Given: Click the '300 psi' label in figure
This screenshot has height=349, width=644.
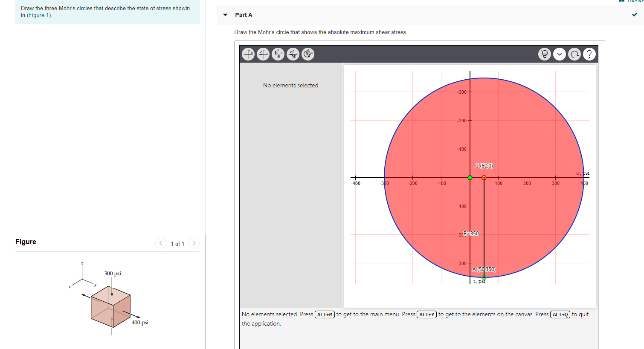Looking at the screenshot, I should point(113,273).
